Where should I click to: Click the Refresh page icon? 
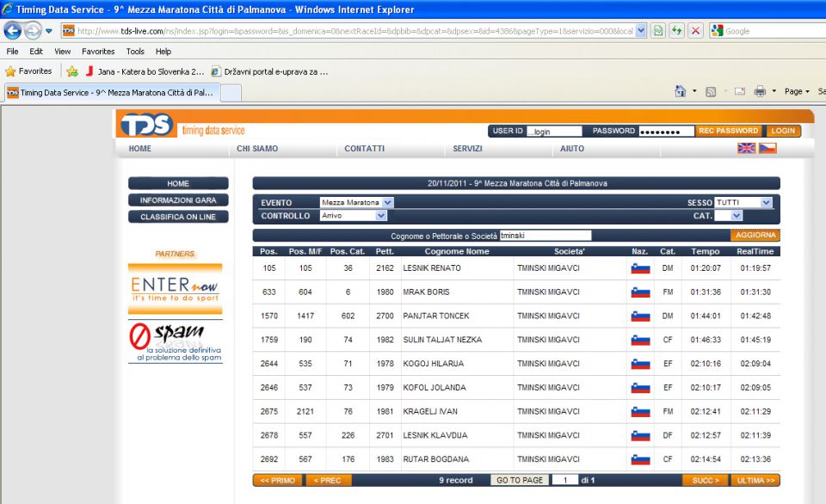pyautogui.click(x=677, y=31)
